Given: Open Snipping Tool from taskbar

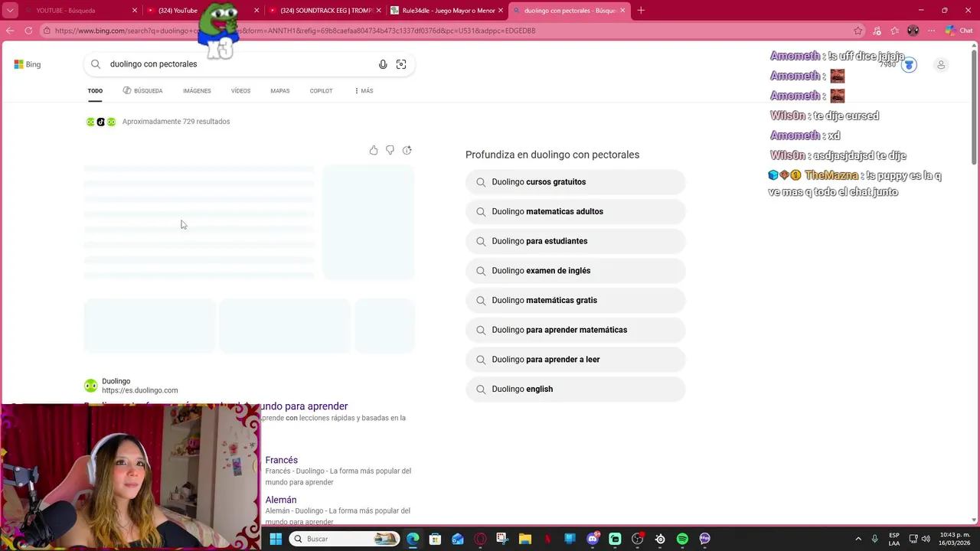Looking at the screenshot, I should click(502, 539).
